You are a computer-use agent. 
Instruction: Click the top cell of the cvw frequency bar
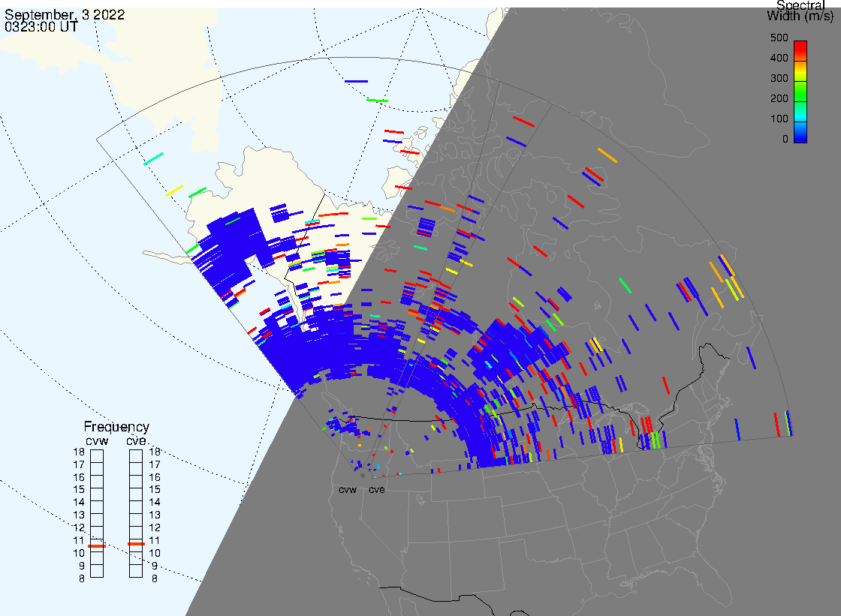(97, 456)
